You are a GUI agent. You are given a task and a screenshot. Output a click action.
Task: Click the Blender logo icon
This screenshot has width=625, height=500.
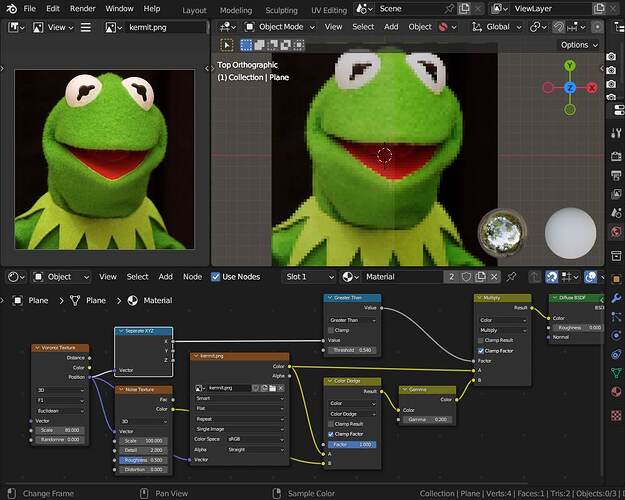click(x=11, y=8)
